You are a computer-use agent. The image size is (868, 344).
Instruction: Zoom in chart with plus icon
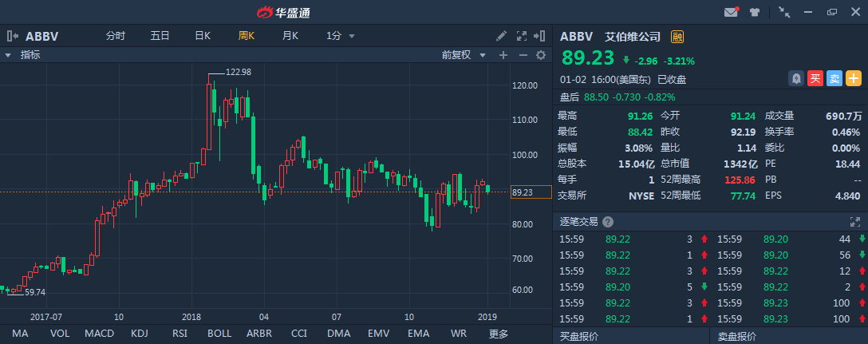click(x=503, y=55)
